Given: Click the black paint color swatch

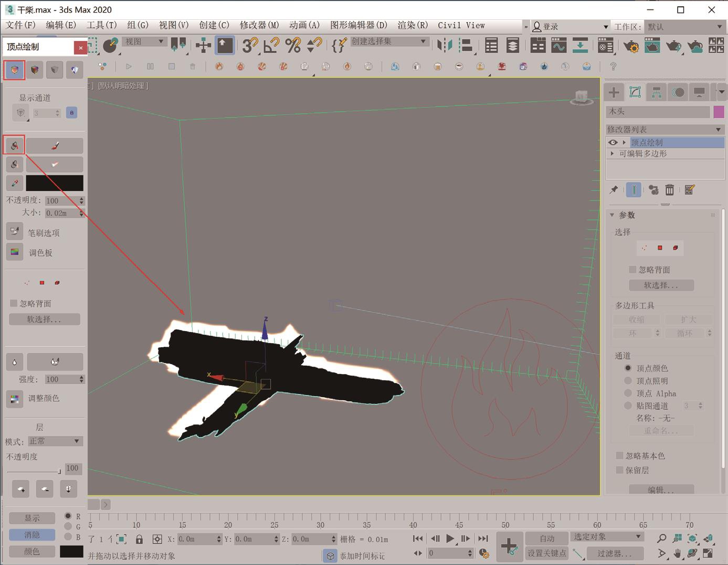Looking at the screenshot, I should [x=55, y=183].
